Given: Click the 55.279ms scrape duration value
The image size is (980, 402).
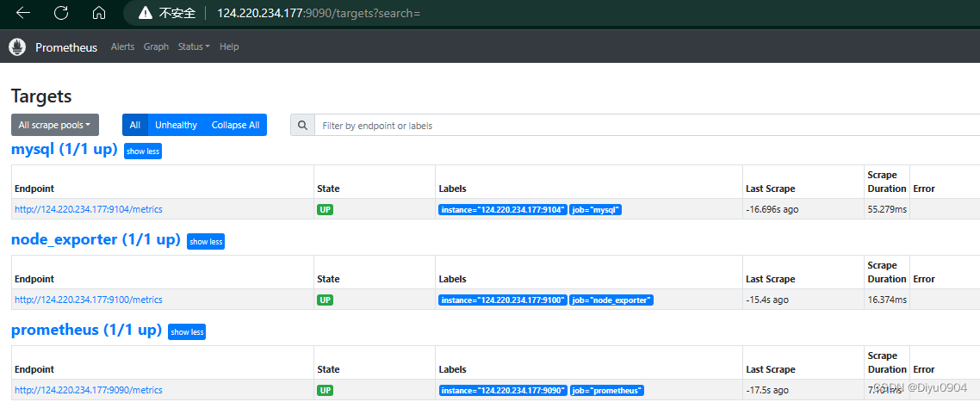Looking at the screenshot, I should point(887,209).
